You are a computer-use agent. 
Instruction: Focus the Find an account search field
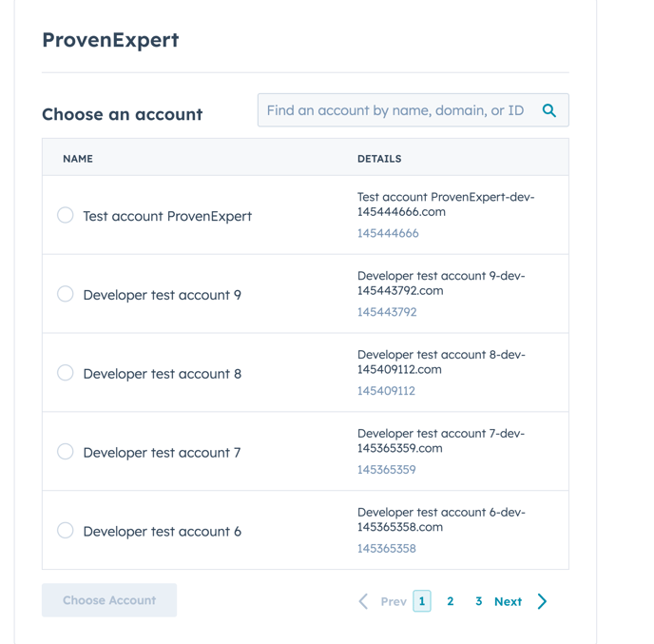pyautogui.click(x=413, y=110)
